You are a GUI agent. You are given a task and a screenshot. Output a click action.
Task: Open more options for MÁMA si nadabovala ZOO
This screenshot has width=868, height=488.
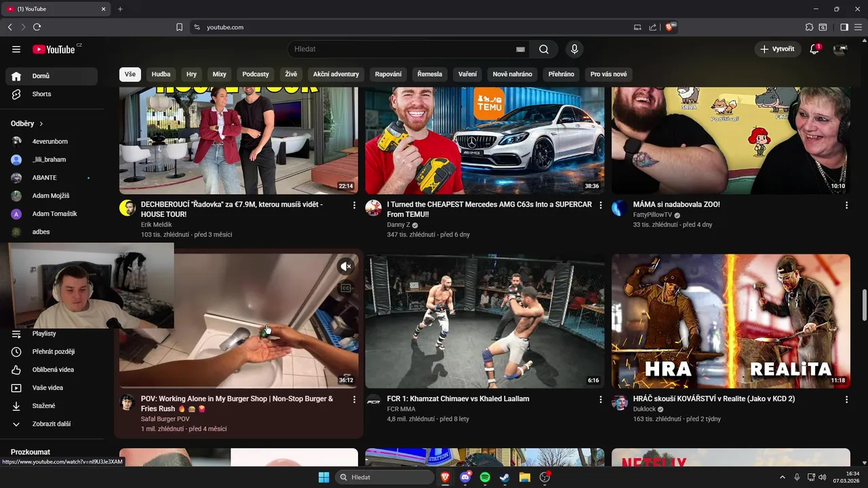click(846, 205)
